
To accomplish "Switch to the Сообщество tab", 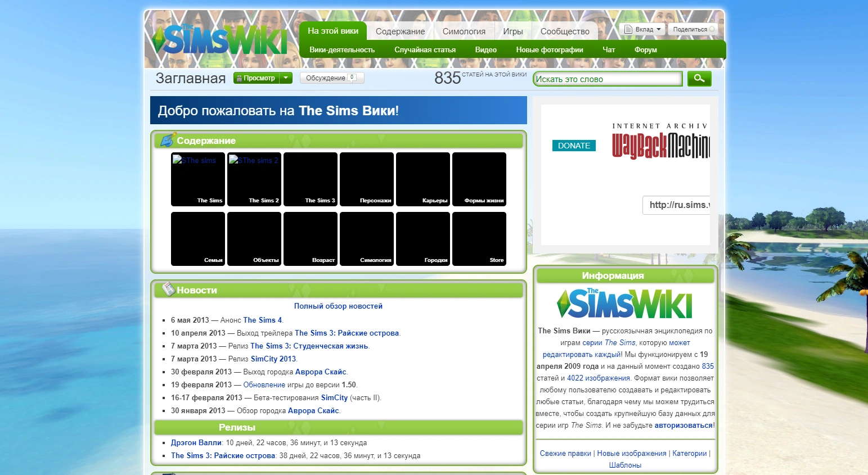I will [x=565, y=31].
